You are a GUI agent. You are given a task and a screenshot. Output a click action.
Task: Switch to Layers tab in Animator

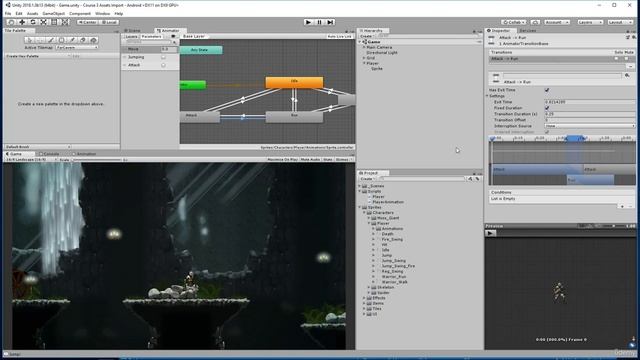pyautogui.click(x=131, y=36)
